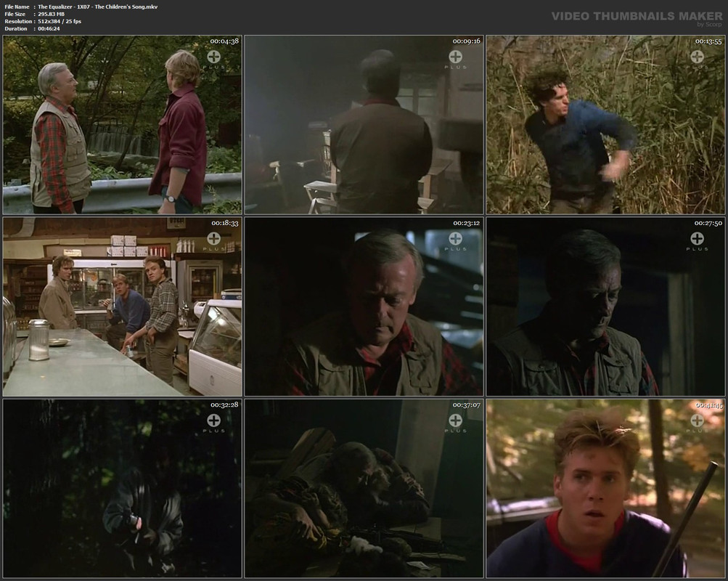Screen dimensions: 728x581
Task: Select the thumbnail stamped 00:18:33
Action: 122,306
